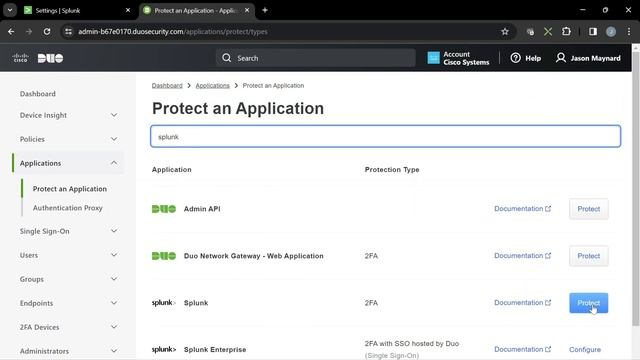Viewport: 640px width, 360px height.
Task: Open the browser extensions puzzle icon
Action: [x=566, y=31]
